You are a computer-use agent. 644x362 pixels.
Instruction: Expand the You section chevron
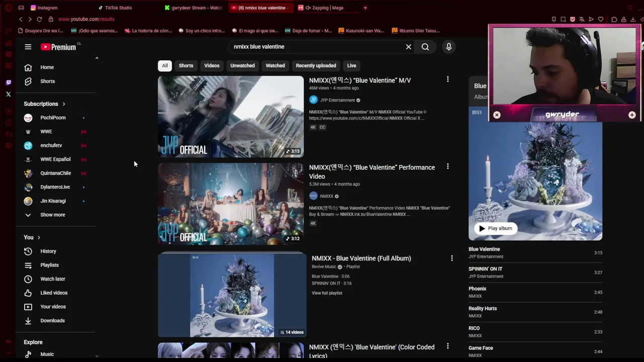[x=39, y=237]
